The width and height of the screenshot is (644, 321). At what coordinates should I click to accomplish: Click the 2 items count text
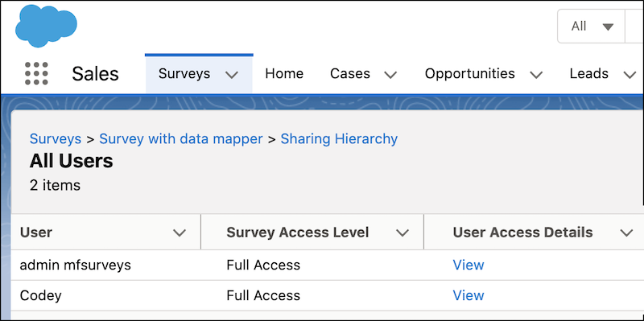[x=55, y=185]
